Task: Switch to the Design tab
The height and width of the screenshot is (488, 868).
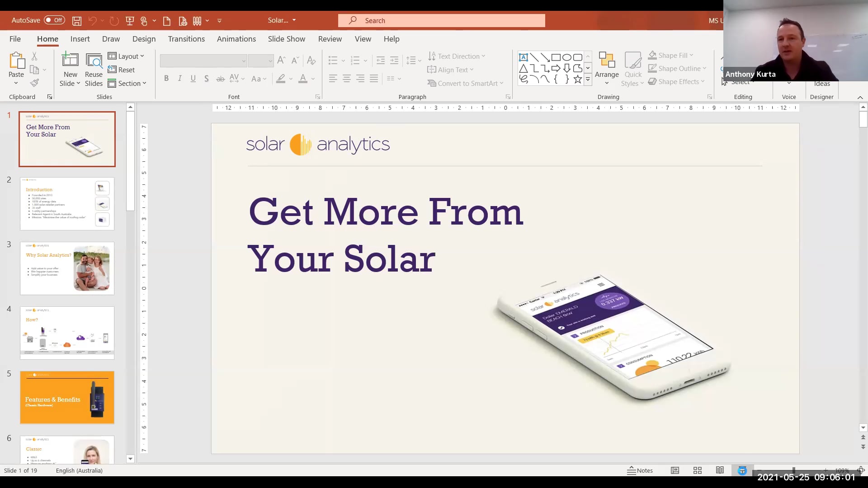Action: click(x=144, y=39)
